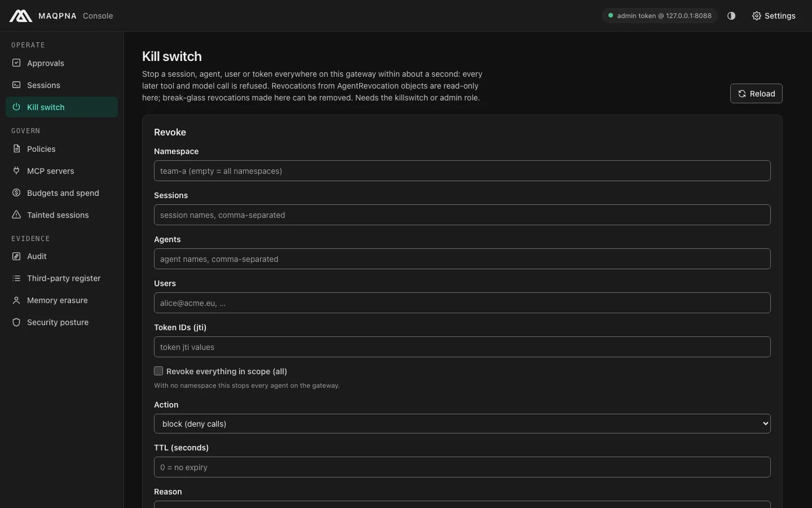Click the OPERATE section label
The width and height of the screenshot is (812, 508).
(x=28, y=45)
